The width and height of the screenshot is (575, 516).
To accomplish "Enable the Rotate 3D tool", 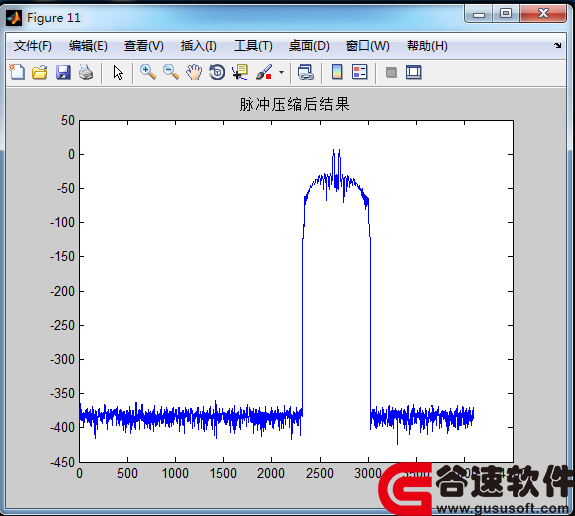I will [x=217, y=72].
